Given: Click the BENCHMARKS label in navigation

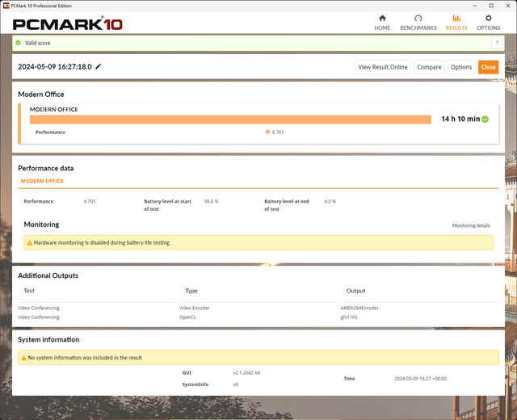Looking at the screenshot, I should pos(418,27).
